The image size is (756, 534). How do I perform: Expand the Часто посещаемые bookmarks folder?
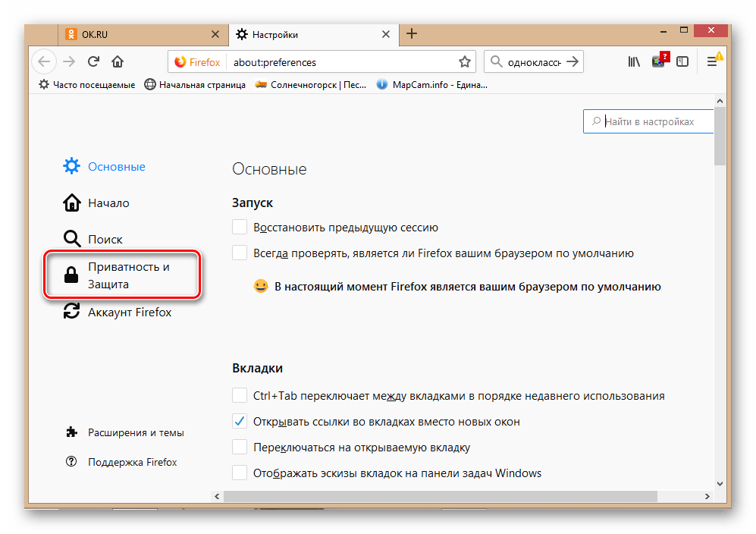89,84
